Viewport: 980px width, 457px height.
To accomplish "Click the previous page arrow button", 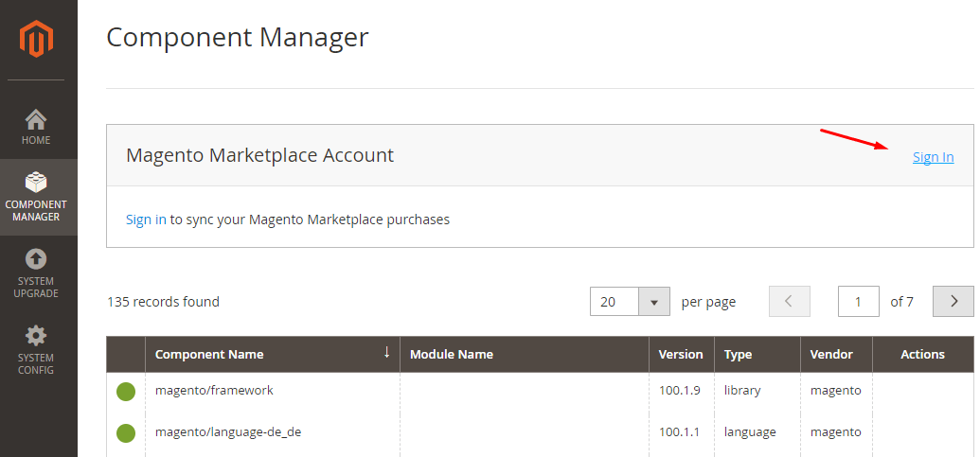I will point(790,302).
